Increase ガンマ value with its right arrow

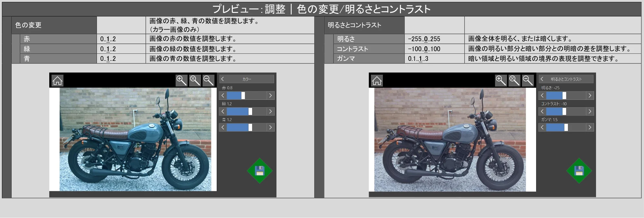point(590,128)
